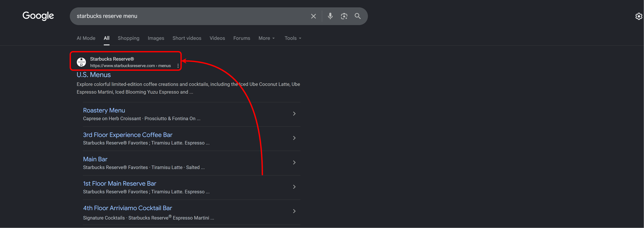Switch to AI Mode tab
This screenshot has height=228, width=644.
[x=86, y=38]
